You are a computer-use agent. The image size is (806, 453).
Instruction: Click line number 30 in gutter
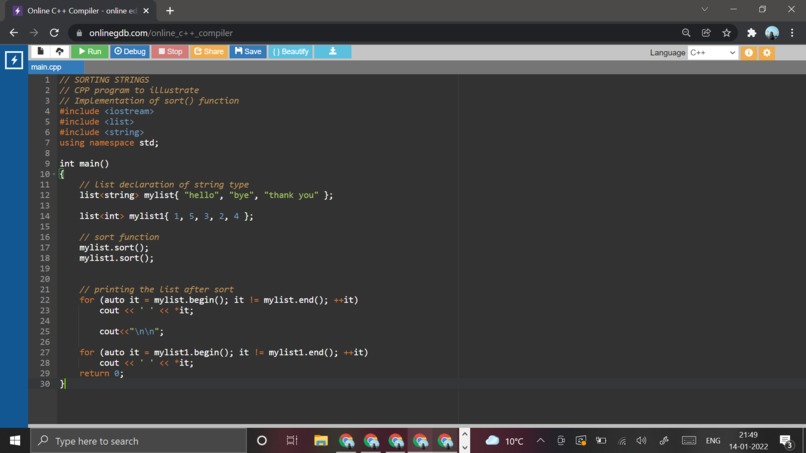45,384
